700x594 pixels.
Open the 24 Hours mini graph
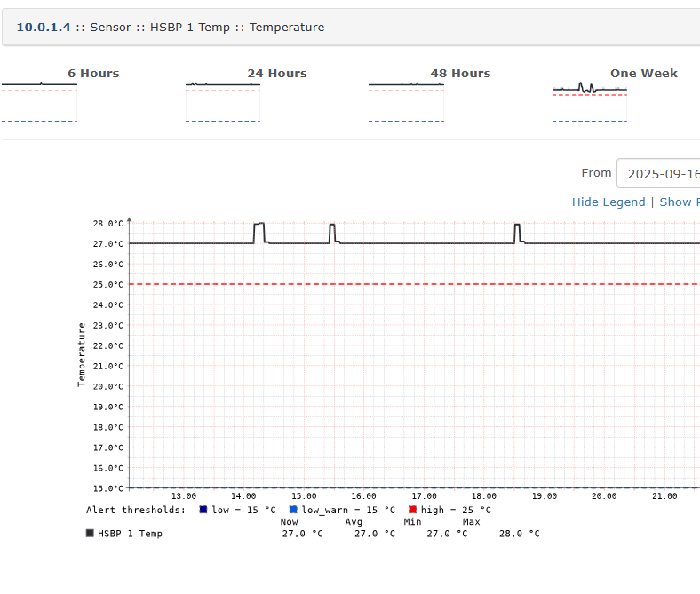pos(223,101)
